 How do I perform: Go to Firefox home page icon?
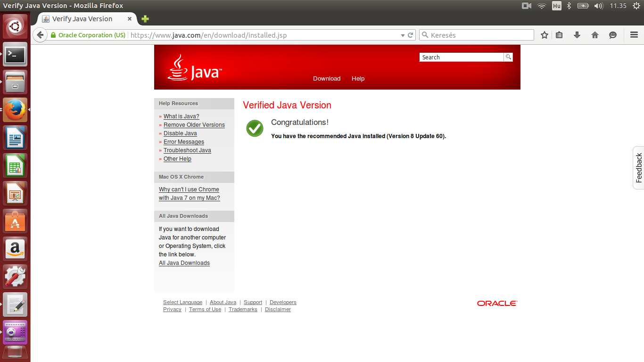pyautogui.click(x=595, y=35)
